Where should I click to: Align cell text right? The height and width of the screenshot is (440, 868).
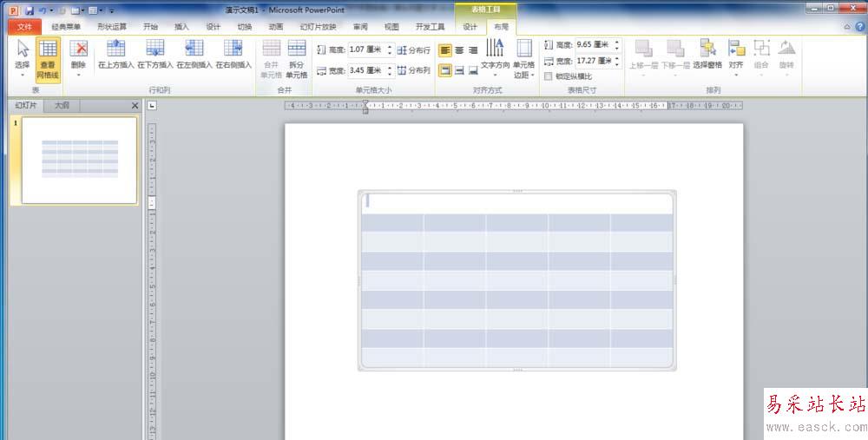pos(473,50)
